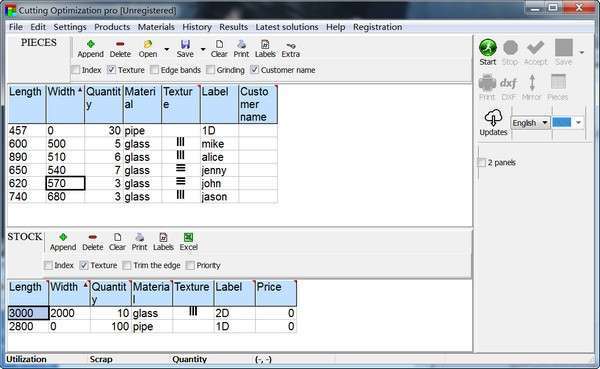Append a new piece row
This screenshot has width=600, height=369.
coord(90,49)
